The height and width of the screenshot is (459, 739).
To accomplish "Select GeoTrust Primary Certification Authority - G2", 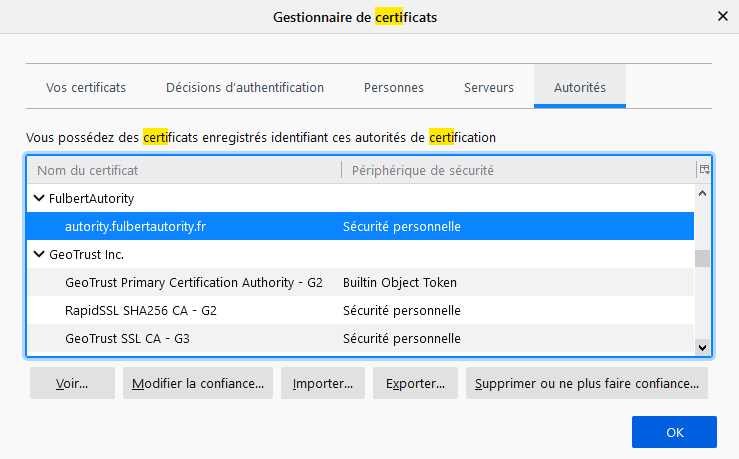I will coord(194,283).
